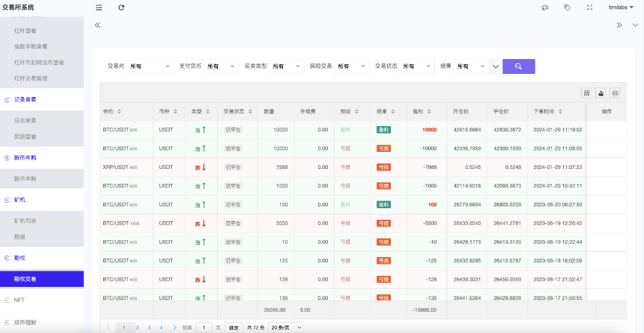The width and height of the screenshot is (644, 333).
Task: Open table column filter icon
Action: point(586,93)
